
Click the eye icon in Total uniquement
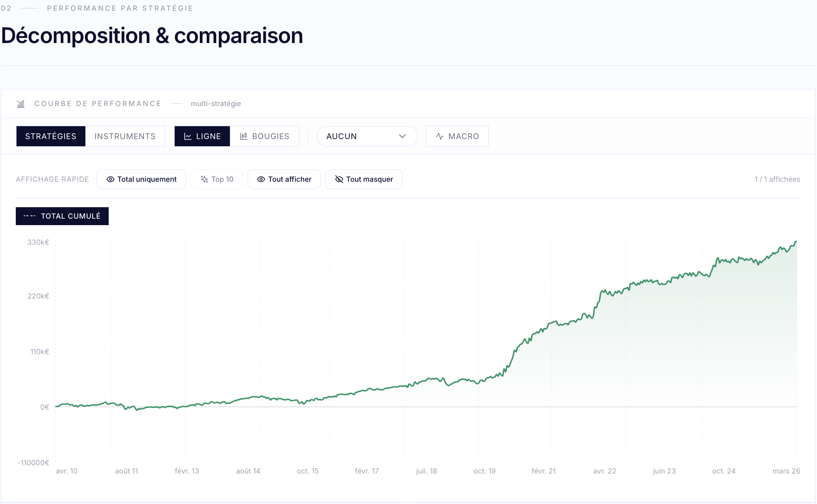(110, 179)
